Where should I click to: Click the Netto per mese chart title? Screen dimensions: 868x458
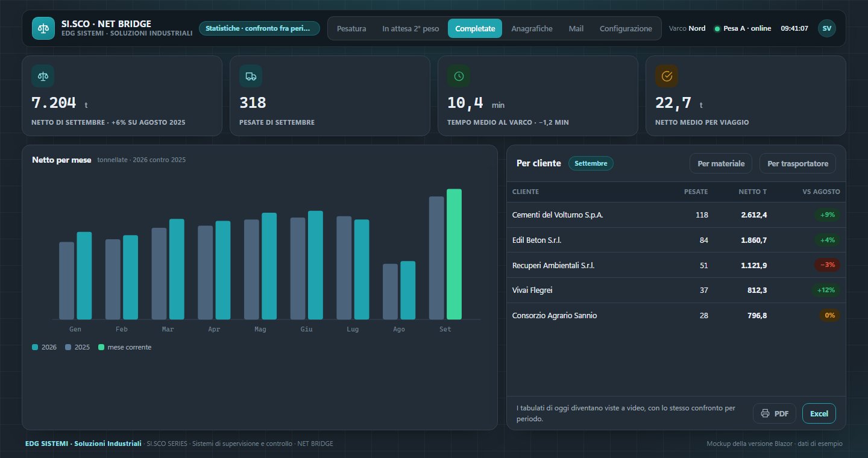click(x=61, y=160)
